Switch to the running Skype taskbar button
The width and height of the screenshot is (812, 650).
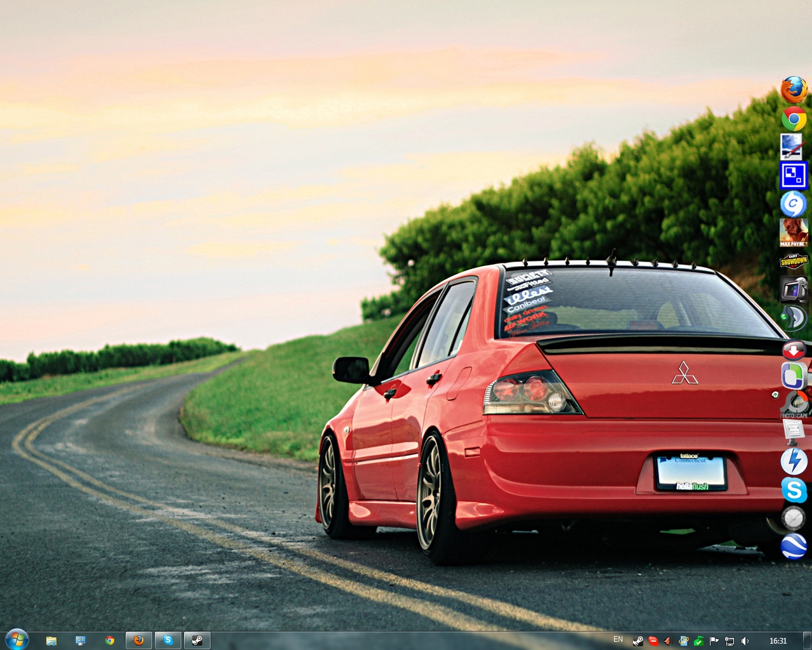pos(168,640)
